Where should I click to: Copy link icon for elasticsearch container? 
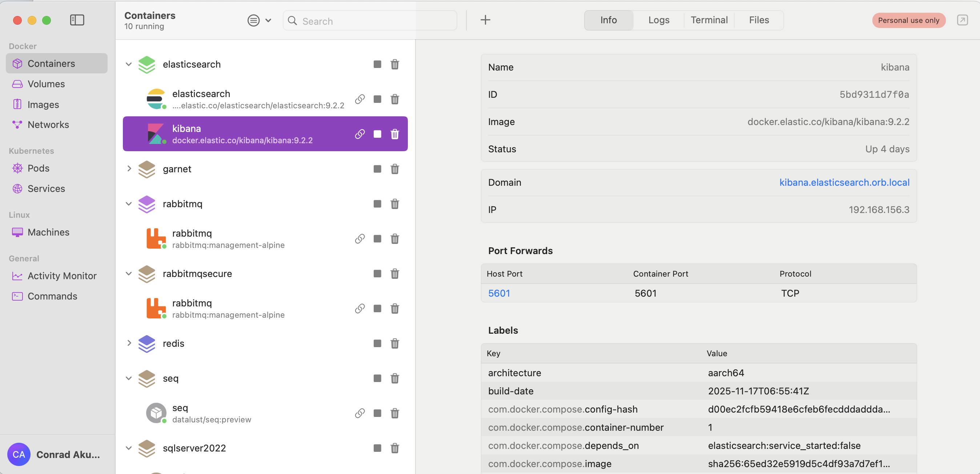(360, 99)
